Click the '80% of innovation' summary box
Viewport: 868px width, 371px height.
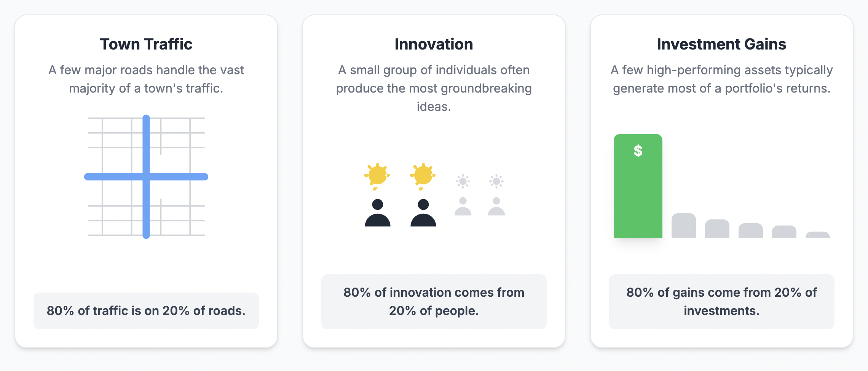coord(434,302)
